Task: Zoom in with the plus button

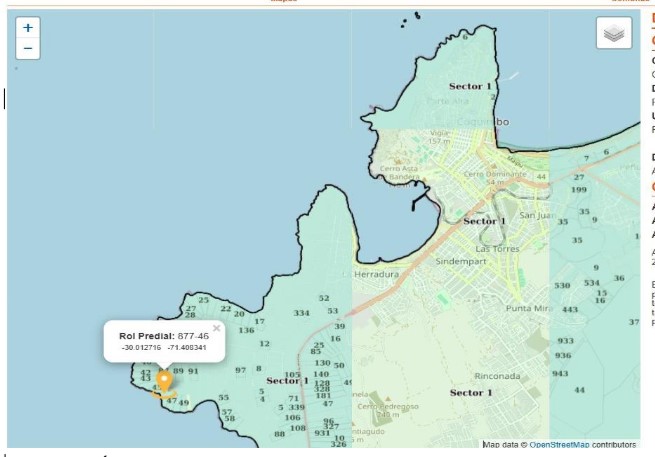Action: (27, 28)
